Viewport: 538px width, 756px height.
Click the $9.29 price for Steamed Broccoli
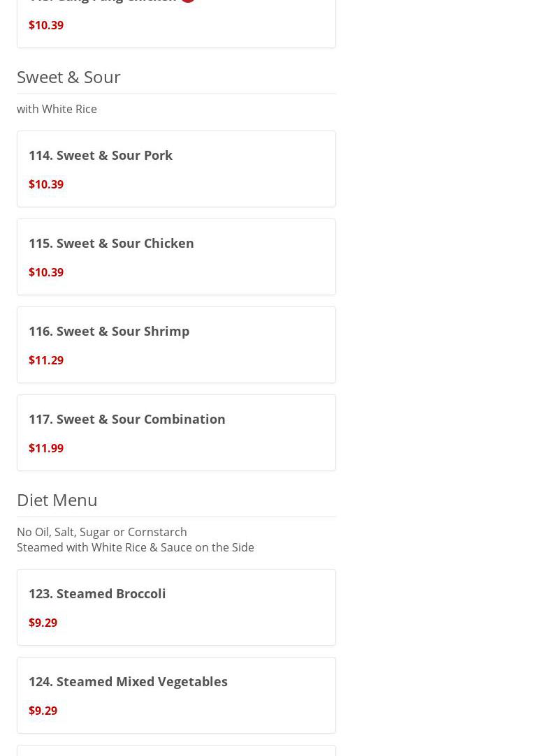click(x=43, y=623)
